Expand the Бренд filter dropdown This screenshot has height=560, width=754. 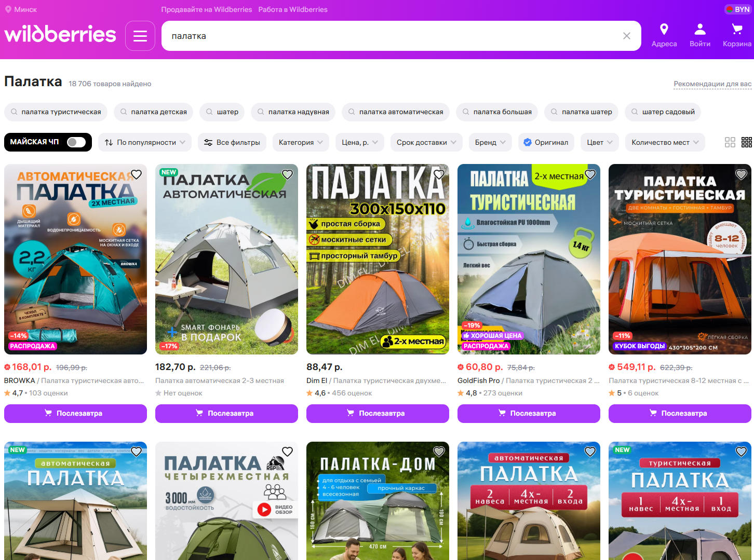(490, 142)
